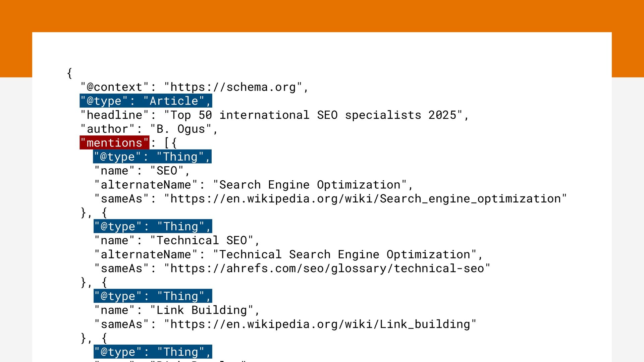The image size is (644, 362).
Task: Click the first "@type": "Thing" highlight
Action: [152, 157]
